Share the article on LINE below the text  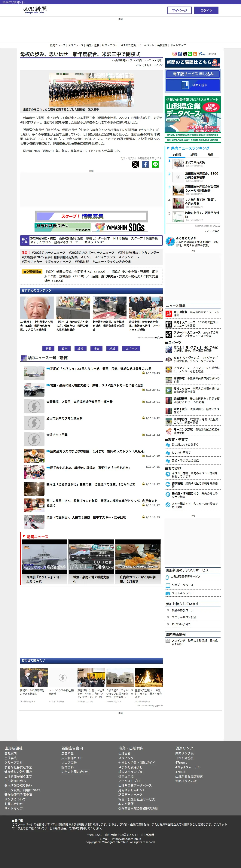(x=155, y=164)
